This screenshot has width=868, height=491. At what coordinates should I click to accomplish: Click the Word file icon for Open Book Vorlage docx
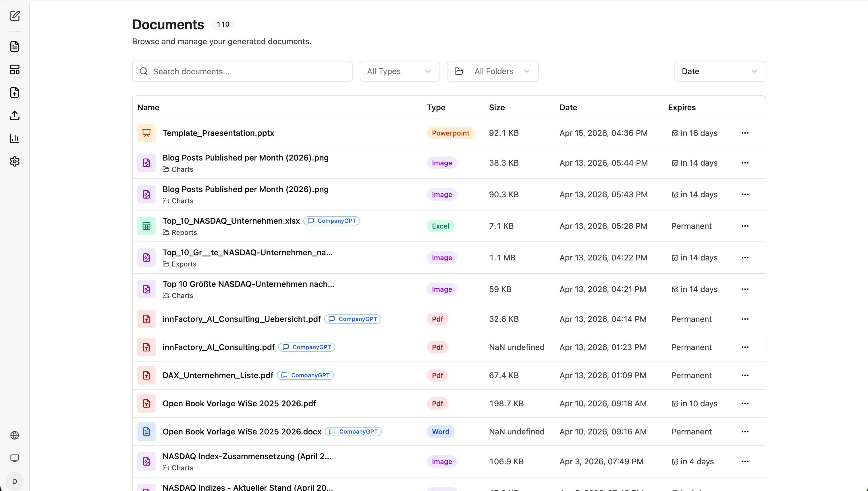click(x=146, y=432)
